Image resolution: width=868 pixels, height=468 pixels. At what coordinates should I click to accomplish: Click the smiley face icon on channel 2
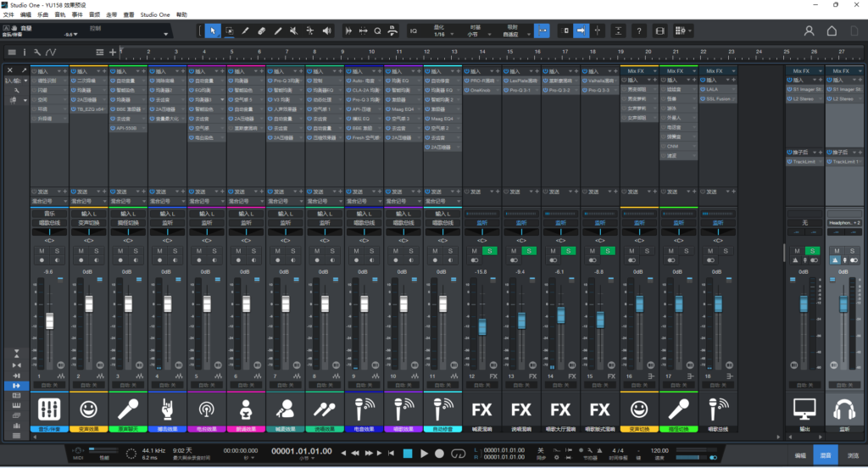coord(88,409)
